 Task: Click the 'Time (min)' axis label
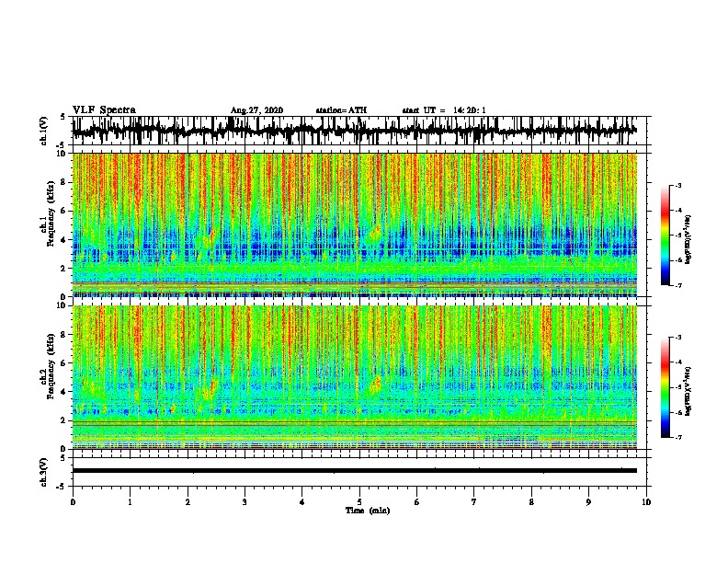point(368,511)
